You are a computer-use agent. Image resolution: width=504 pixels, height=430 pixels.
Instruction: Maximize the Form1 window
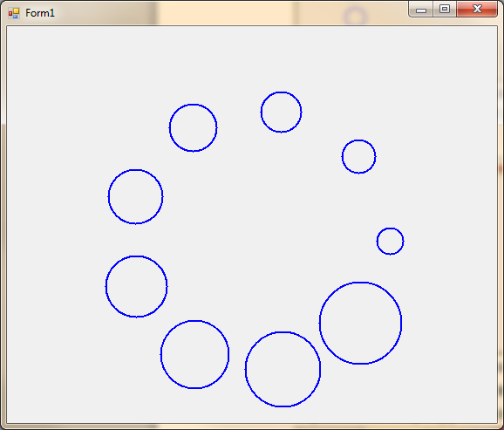click(x=445, y=9)
